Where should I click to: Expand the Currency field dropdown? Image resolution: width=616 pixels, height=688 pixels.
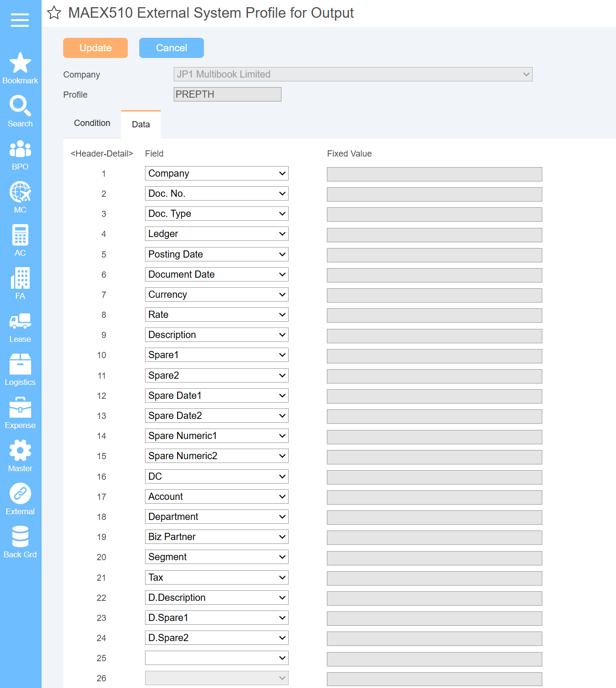[217, 294]
